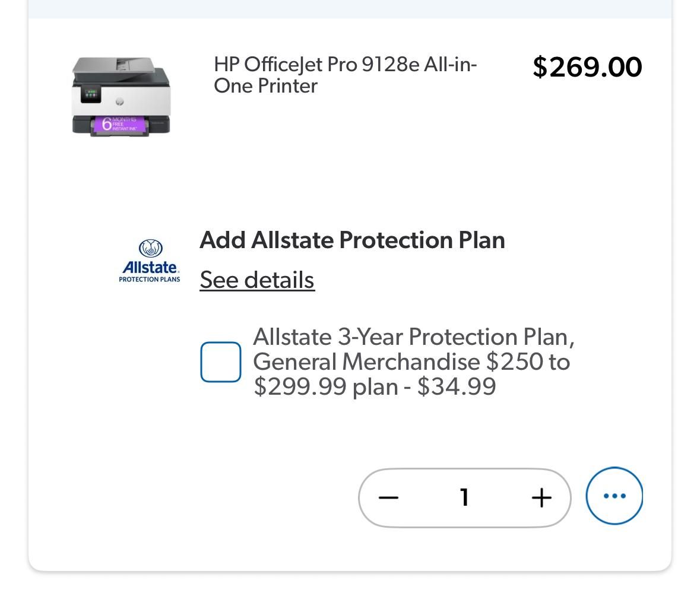Click the HP logo on the printer image
The height and width of the screenshot is (590, 700).
119,101
